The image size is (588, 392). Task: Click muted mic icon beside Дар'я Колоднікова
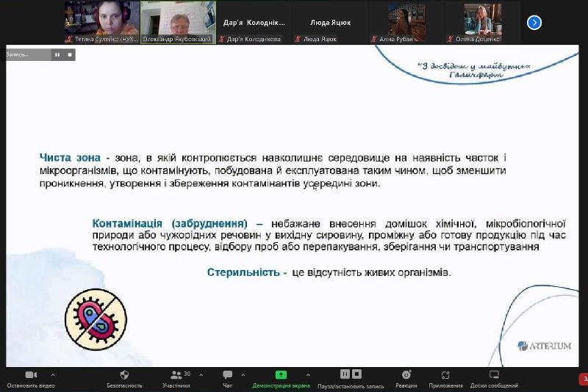tap(222, 39)
